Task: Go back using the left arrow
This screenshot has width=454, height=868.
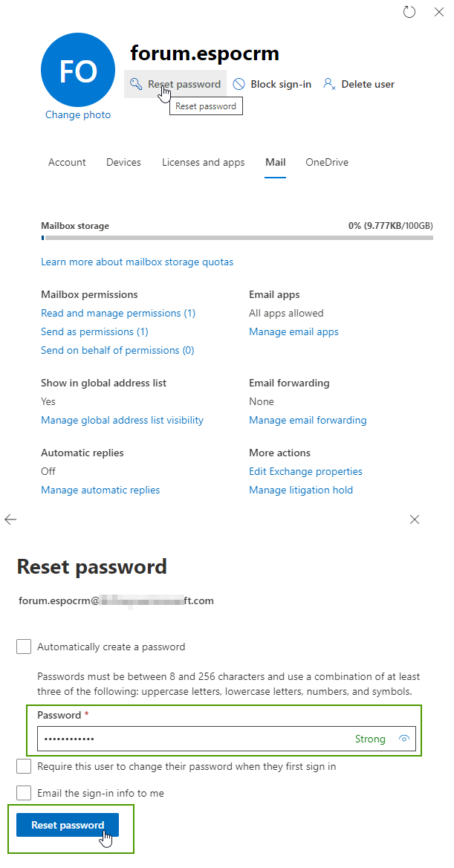Action: click(10, 519)
